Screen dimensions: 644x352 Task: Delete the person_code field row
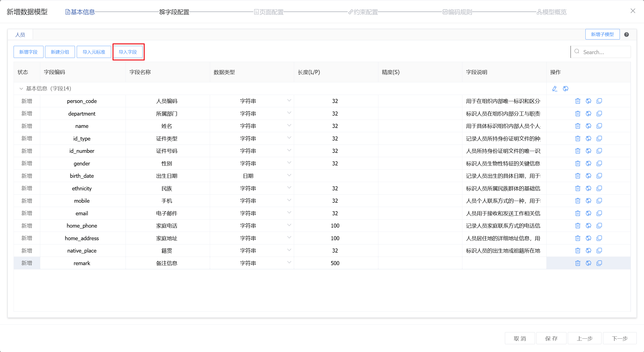coord(578,101)
